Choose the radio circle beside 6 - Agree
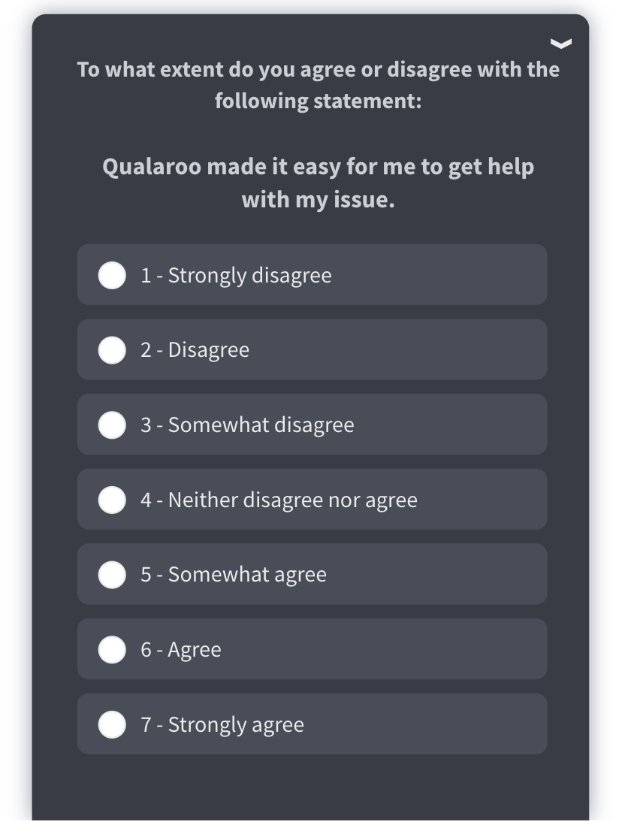This screenshot has height=840, width=619. click(x=112, y=649)
